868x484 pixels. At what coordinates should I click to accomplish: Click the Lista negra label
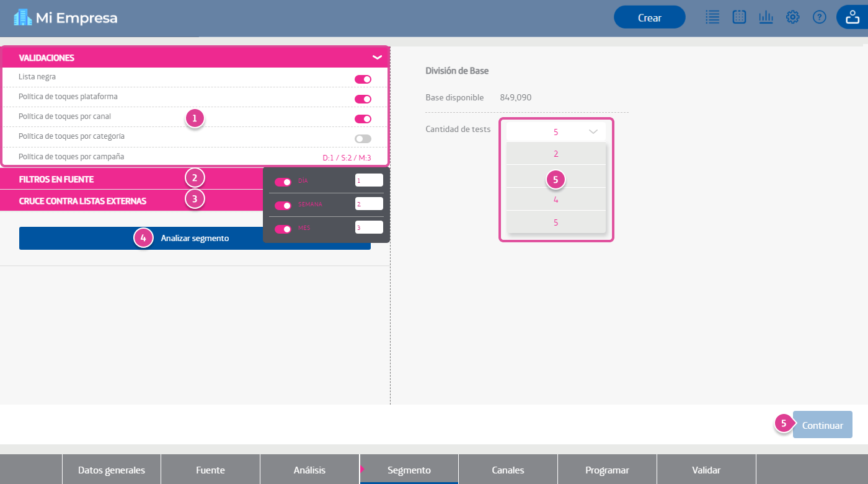coord(37,77)
